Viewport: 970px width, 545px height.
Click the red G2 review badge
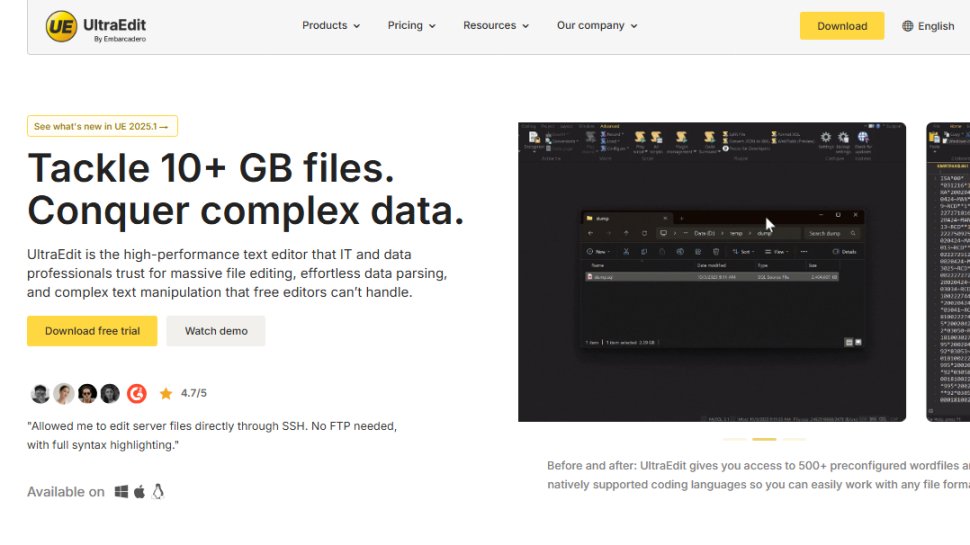137,393
